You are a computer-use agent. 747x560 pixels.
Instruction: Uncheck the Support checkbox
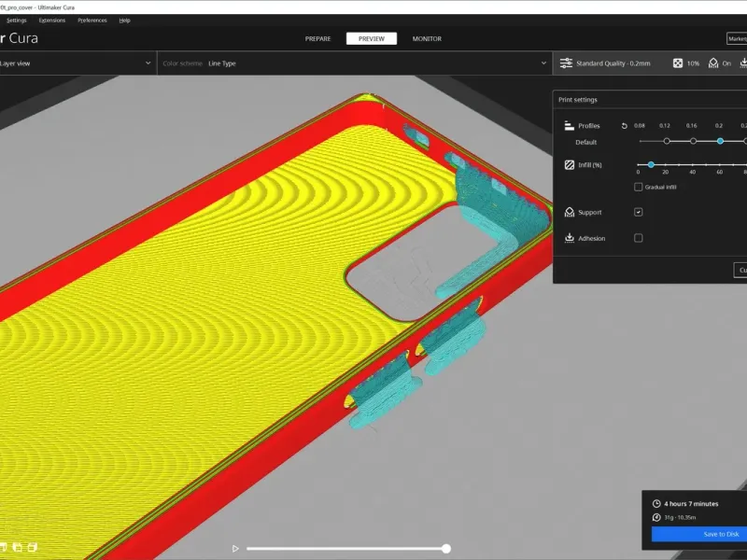point(639,212)
